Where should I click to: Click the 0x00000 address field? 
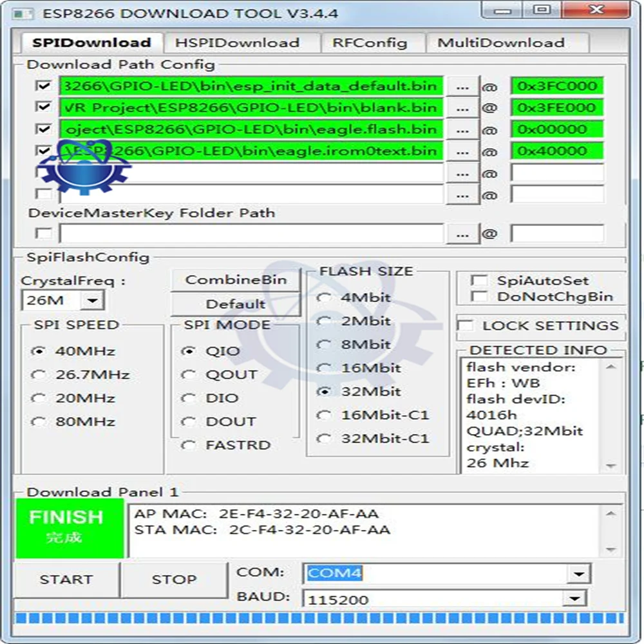click(x=557, y=129)
